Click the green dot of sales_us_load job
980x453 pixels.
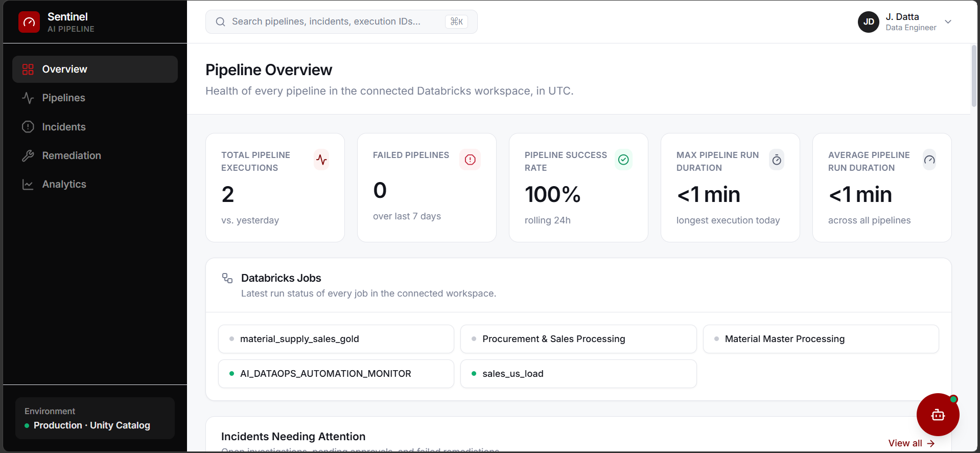tap(474, 374)
